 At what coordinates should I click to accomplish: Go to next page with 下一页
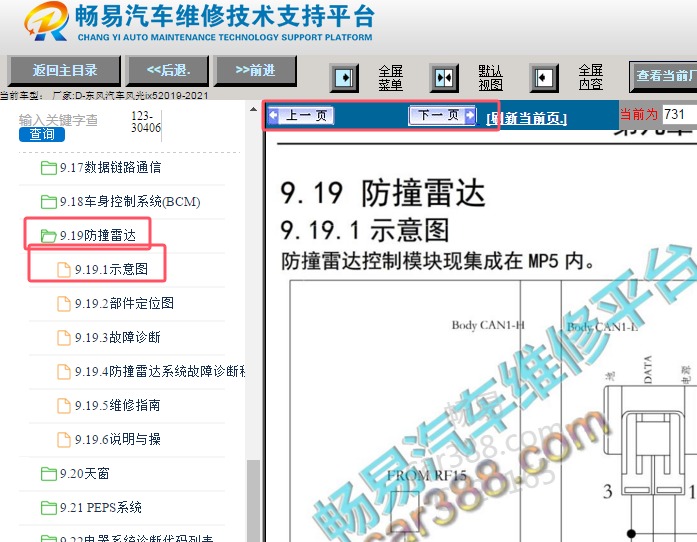pos(442,115)
